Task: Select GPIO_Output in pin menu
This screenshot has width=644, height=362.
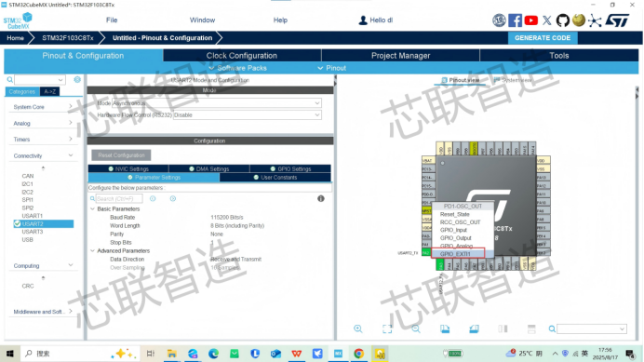Action: (x=455, y=238)
